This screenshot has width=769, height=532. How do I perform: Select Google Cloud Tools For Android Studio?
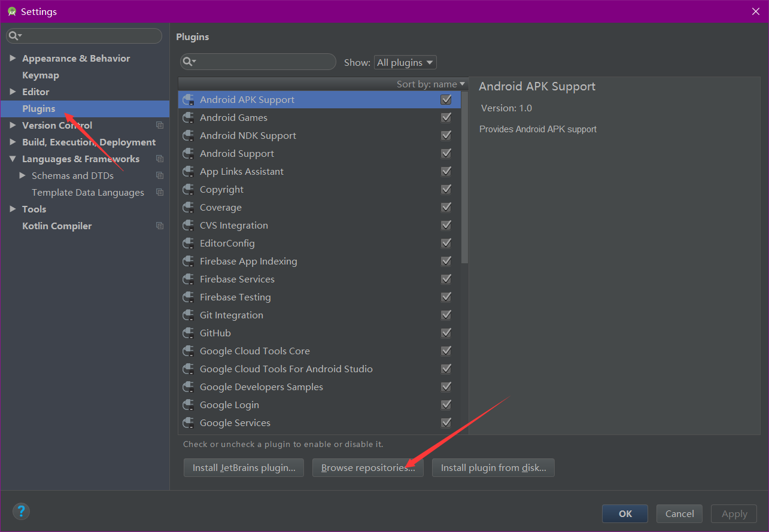[x=320, y=369]
